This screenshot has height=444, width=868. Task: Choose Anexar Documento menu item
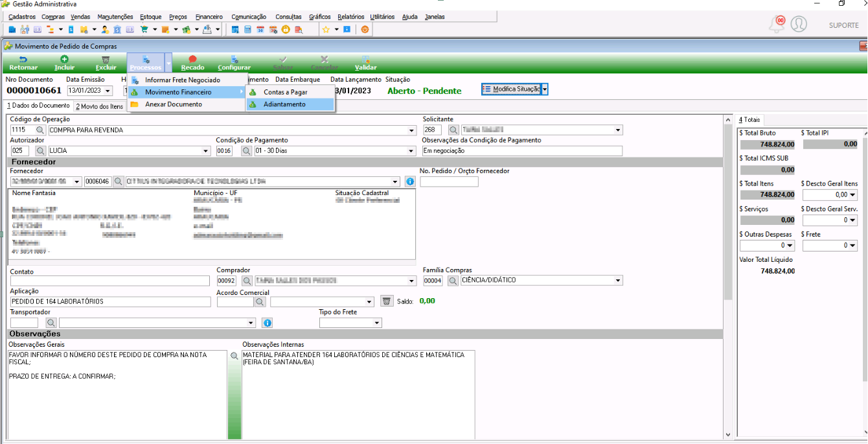click(x=187, y=104)
